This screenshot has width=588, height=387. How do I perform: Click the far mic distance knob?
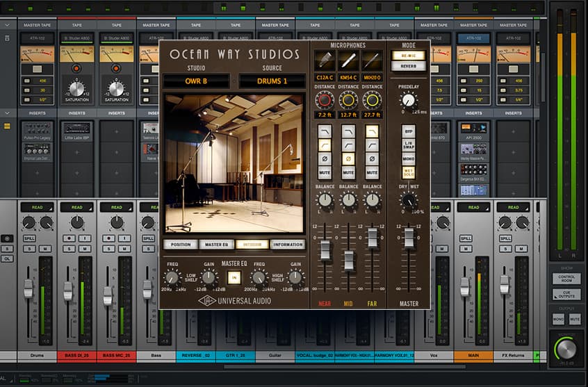[372, 100]
